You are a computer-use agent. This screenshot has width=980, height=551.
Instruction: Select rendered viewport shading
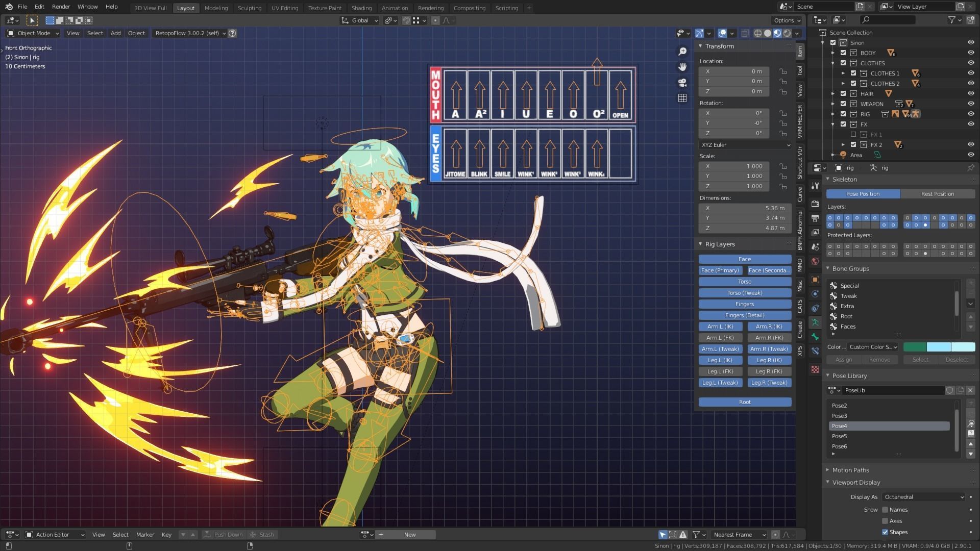(x=787, y=33)
